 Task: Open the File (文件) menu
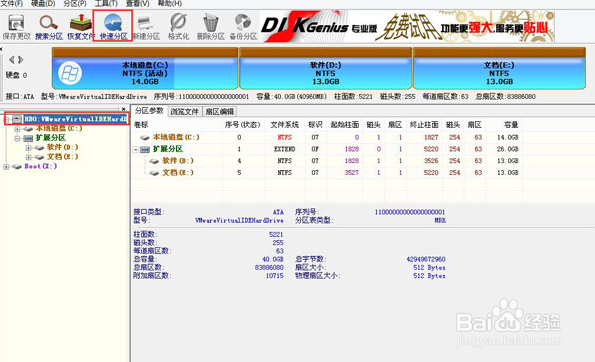12,3
